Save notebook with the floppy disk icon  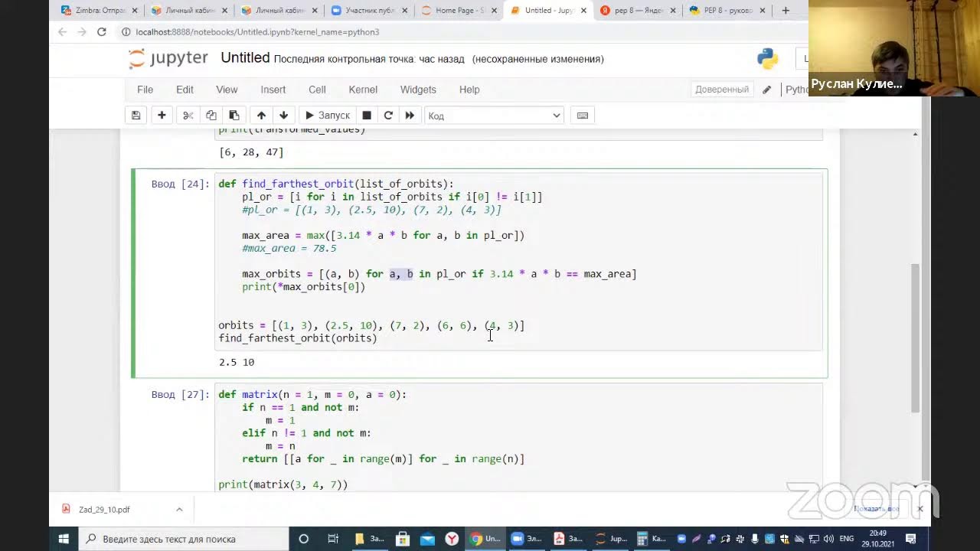tap(136, 116)
